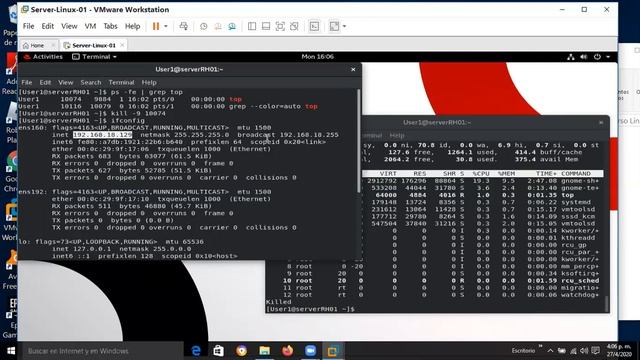Click the Windows search box
Image resolution: width=640 pixels, height=360 pixels.
click(x=103, y=351)
